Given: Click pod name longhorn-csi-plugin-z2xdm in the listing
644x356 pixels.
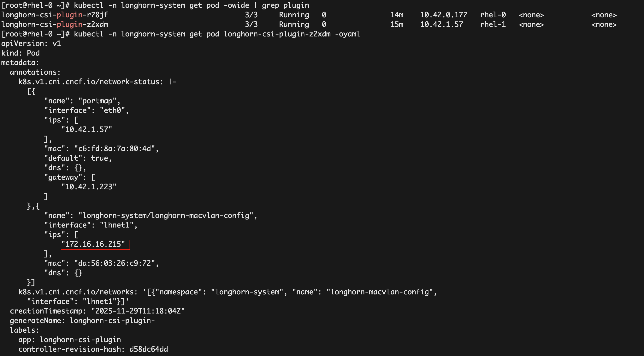Looking at the screenshot, I should [x=55, y=24].
